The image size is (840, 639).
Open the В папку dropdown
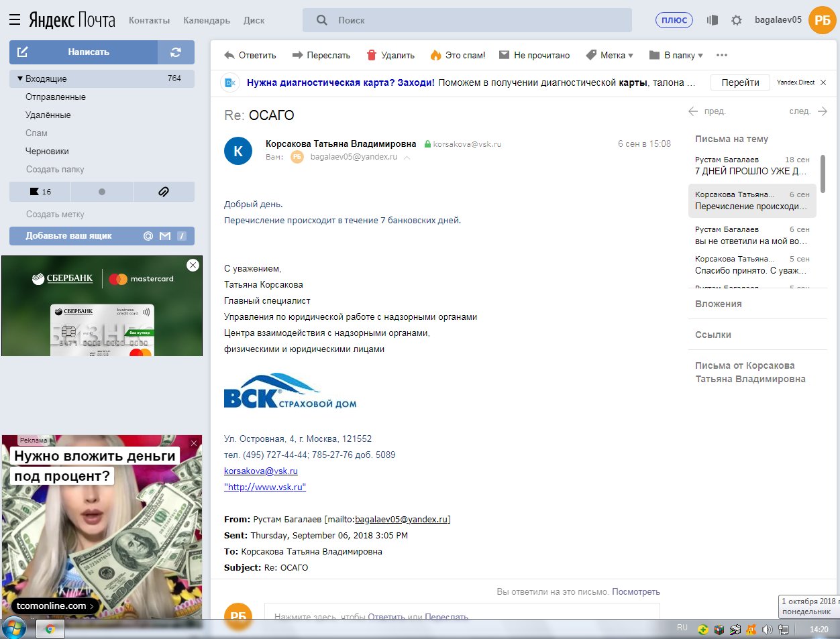tap(676, 55)
